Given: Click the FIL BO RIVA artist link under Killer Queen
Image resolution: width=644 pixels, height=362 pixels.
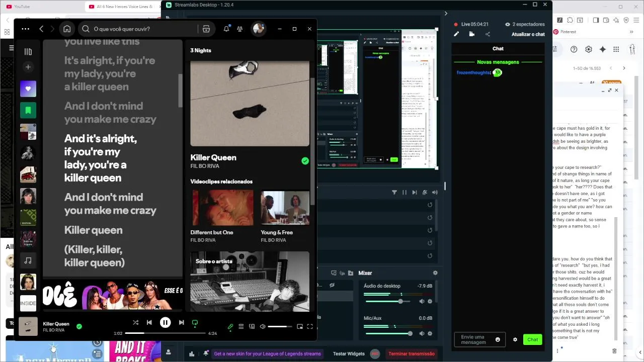Looking at the screenshot, I should (205, 166).
